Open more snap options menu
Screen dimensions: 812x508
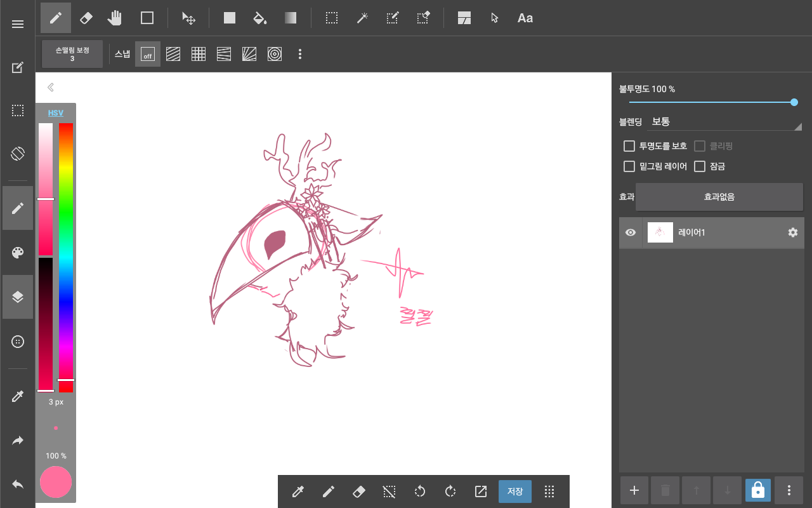(x=300, y=55)
